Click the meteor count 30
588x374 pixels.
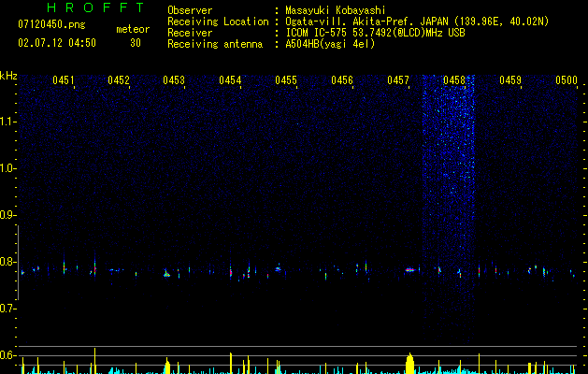tap(136, 43)
